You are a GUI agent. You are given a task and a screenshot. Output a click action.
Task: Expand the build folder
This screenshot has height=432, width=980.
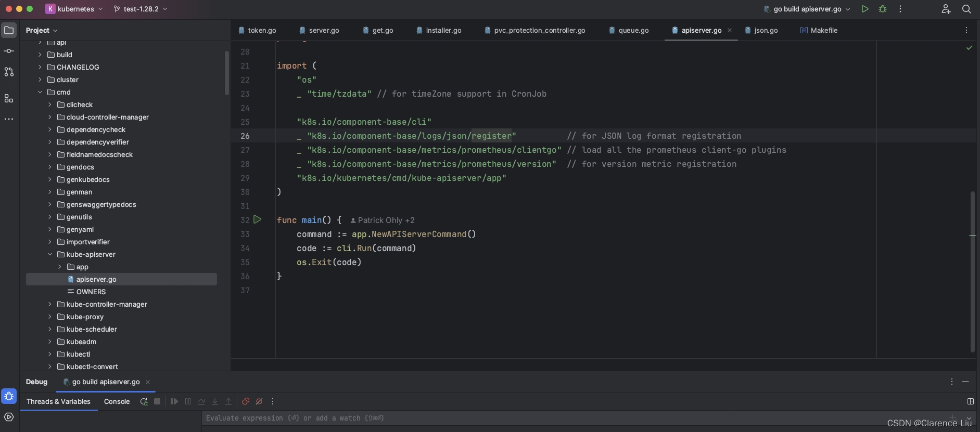tap(40, 55)
